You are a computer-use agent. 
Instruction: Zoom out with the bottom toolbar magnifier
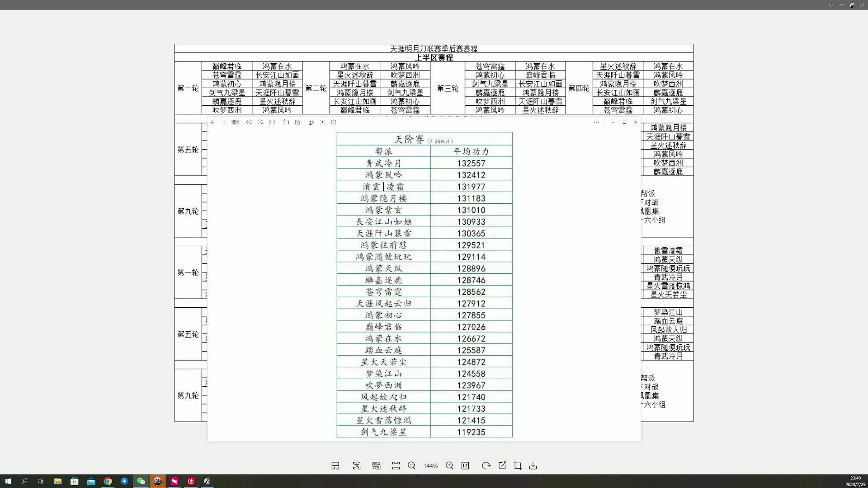412,465
